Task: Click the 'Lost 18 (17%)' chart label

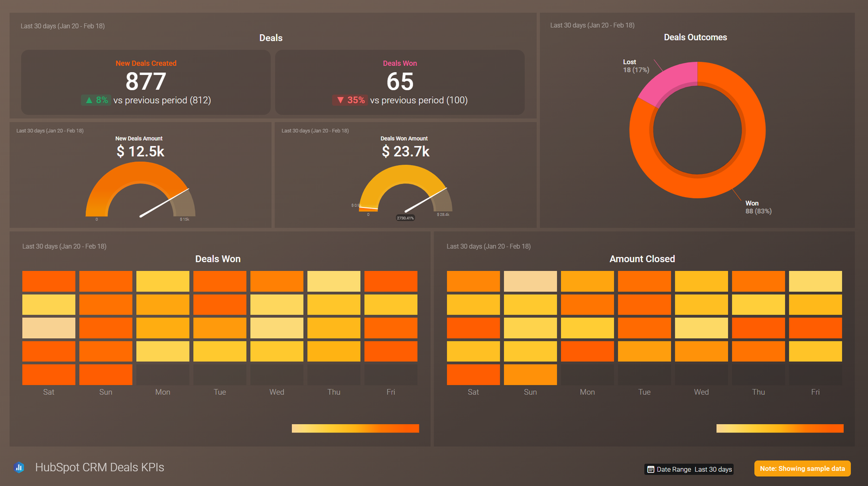Action: 635,66
